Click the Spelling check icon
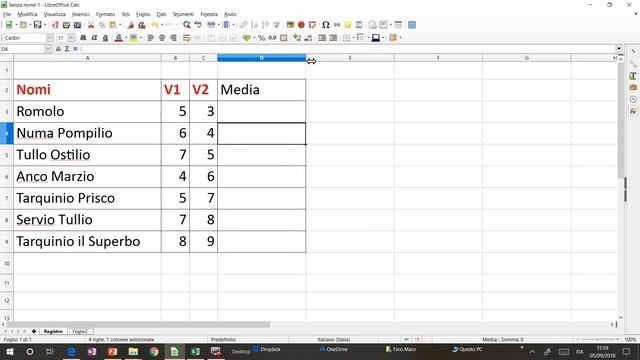Screen dimensions: 640x360 (198, 25)
